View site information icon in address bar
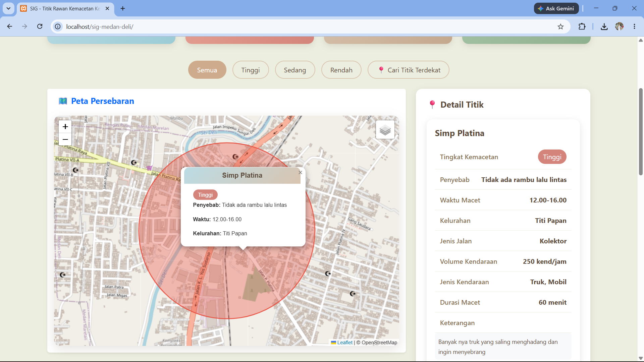The image size is (644, 362). coord(58,26)
